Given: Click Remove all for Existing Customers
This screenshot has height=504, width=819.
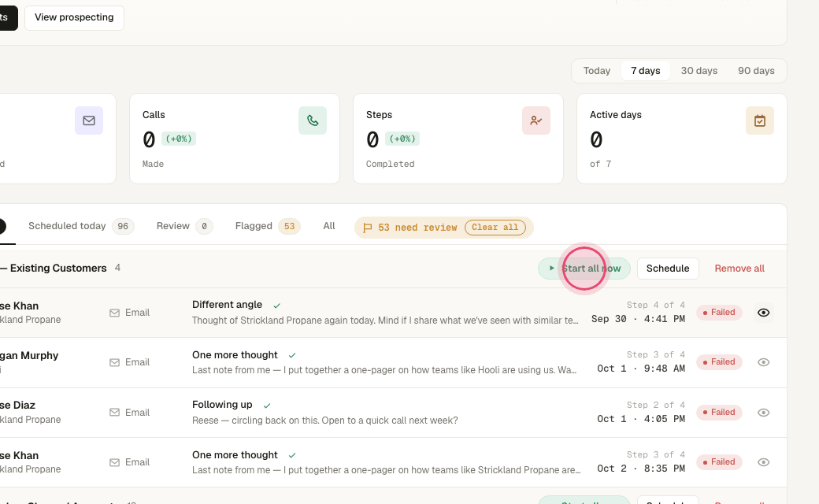Looking at the screenshot, I should [739, 269].
